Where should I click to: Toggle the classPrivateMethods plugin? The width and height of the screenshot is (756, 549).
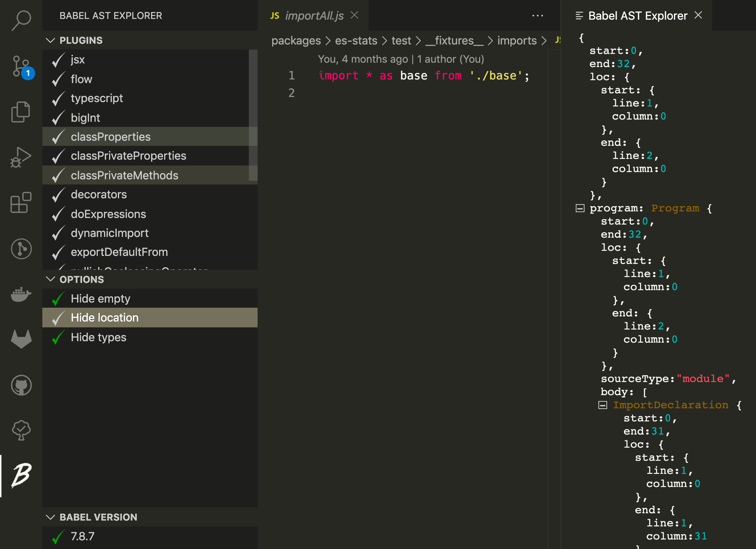[x=150, y=175]
